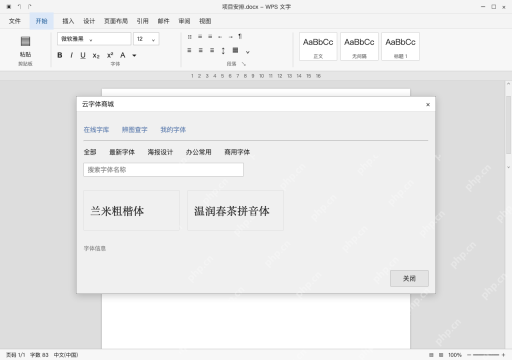The width and height of the screenshot is (512, 360).
Task: Click the increase indent icon
Action: pyautogui.click(x=230, y=37)
